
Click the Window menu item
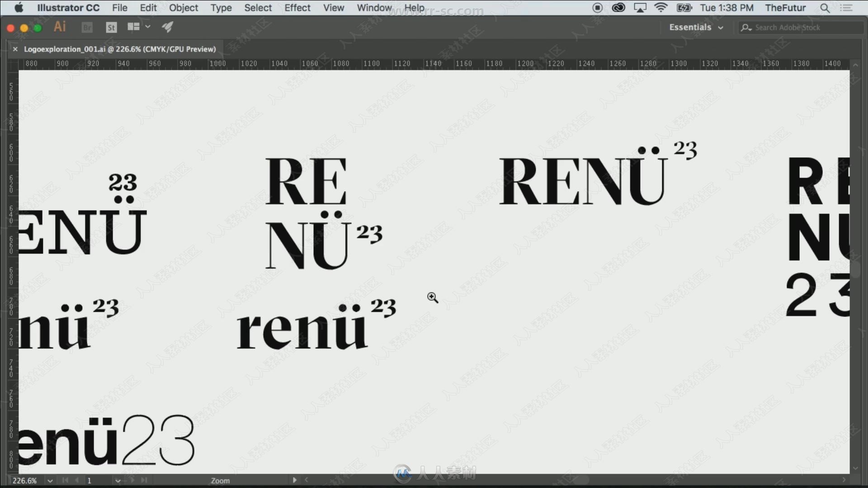point(373,8)
